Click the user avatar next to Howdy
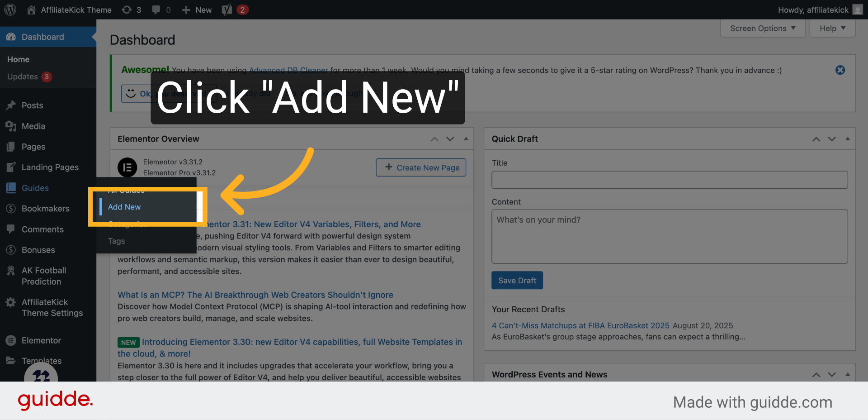Viewport: 868px width, 420px height. (858, 10)
